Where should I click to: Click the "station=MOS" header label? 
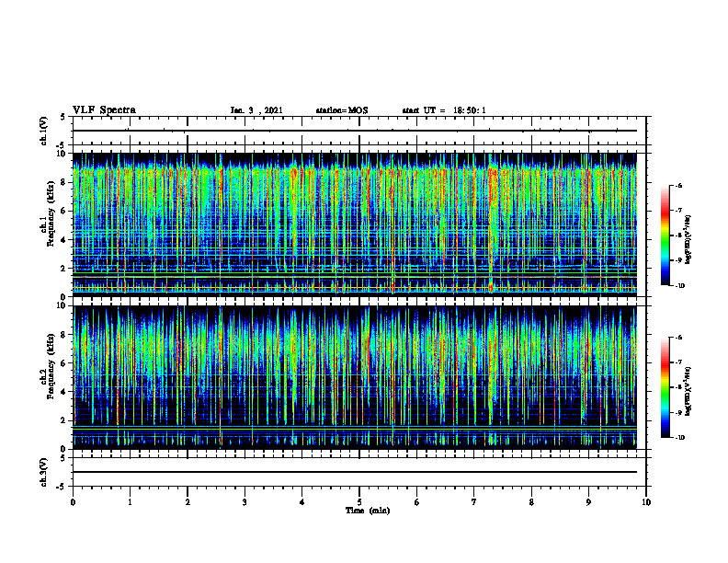342,110
